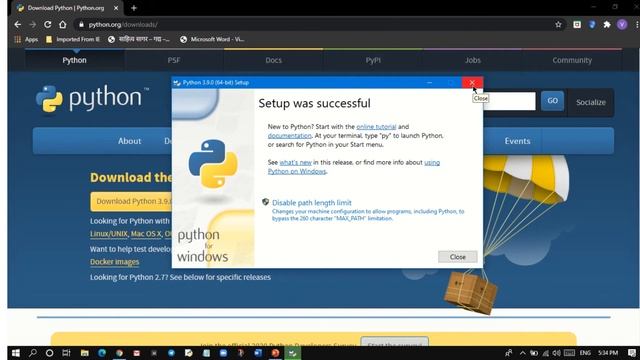Screen dimensions: 640x360
Task: Select the PSF top navigation tab
Action: (174, 60)
